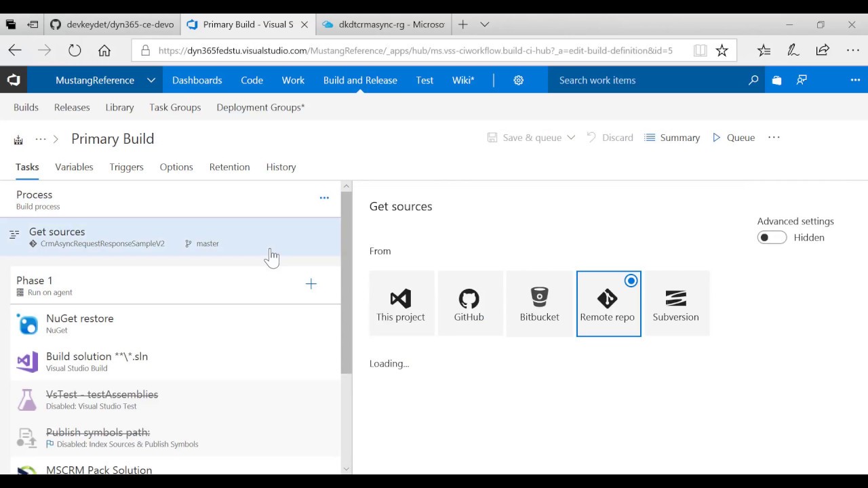Open browser settings and more menu
This screenshot has height=488, width=868.
pyautogui.click(x=853, y=50)
